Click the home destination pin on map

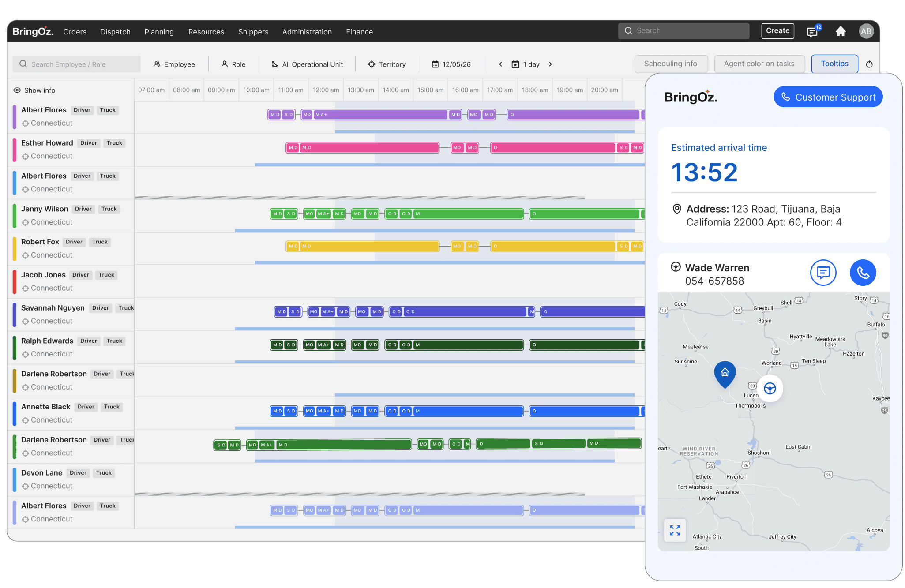click(725, 374)
